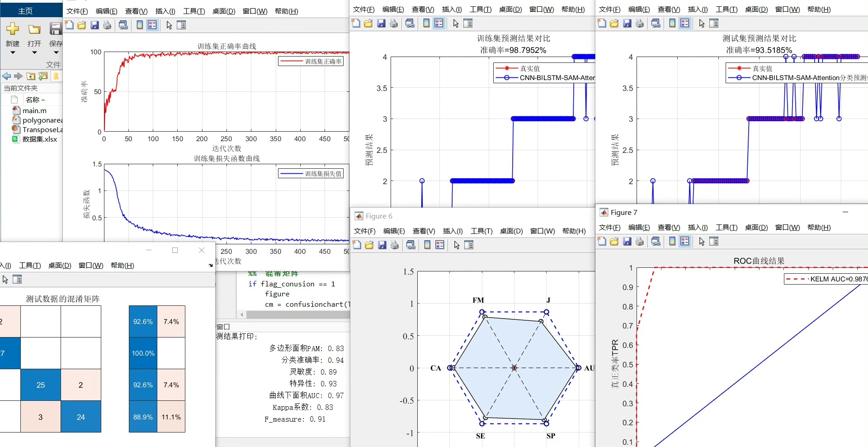Click Save Figure icon in Figure 6 toolbar
This screenshot has width=868, height=447.
click(x=382, y=245)
